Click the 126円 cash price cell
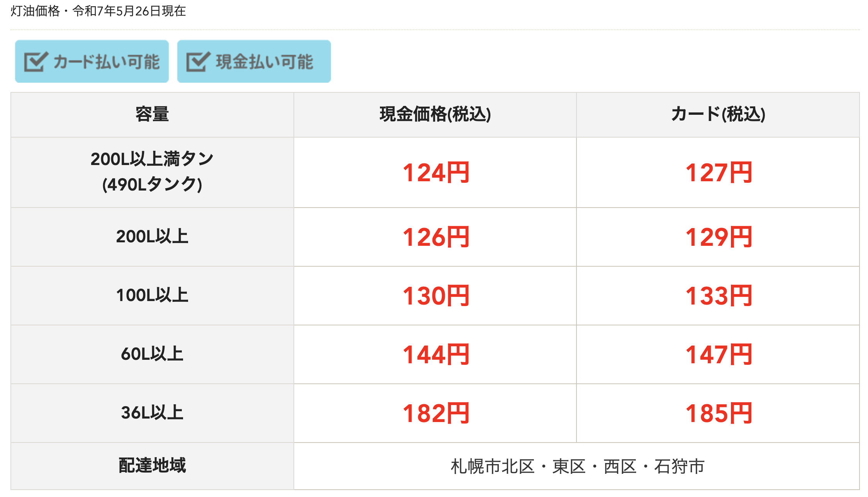The height and width of the screenshot is (497, 868). pos(435,237)
